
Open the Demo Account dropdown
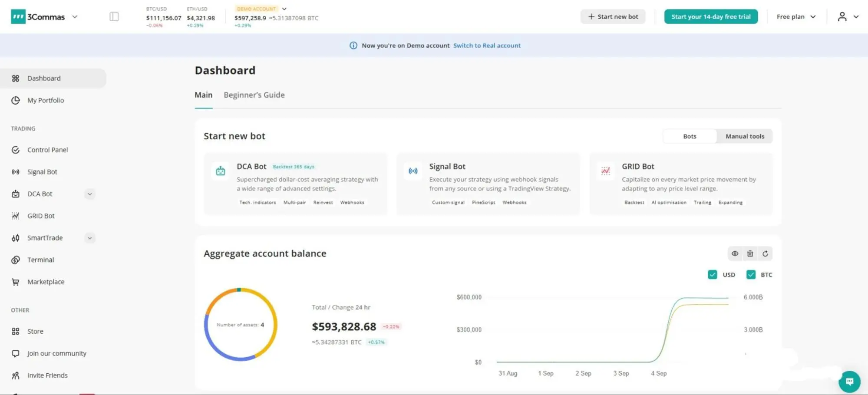click(284, 9)
